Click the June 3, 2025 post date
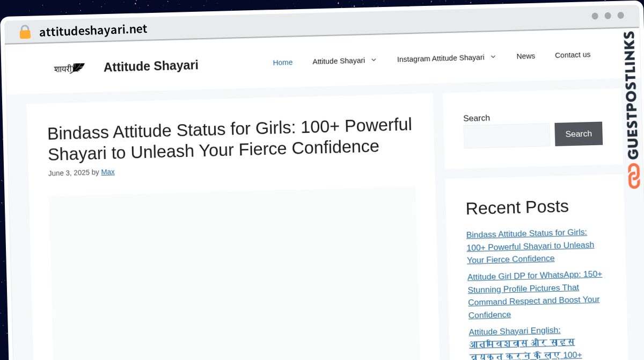The image size is (644, 360). (69, 173)
